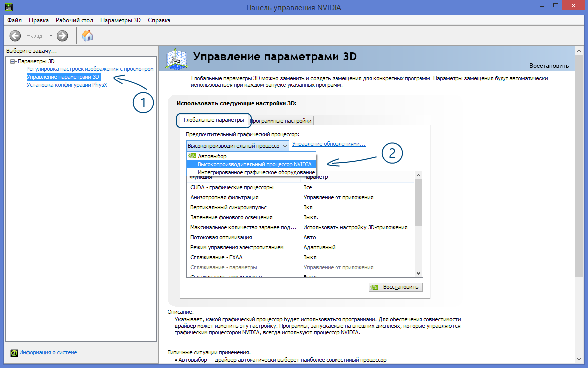Open the Параметры 3D menu
This screenshot has height=368, width=588.
(x=120, y=20)
